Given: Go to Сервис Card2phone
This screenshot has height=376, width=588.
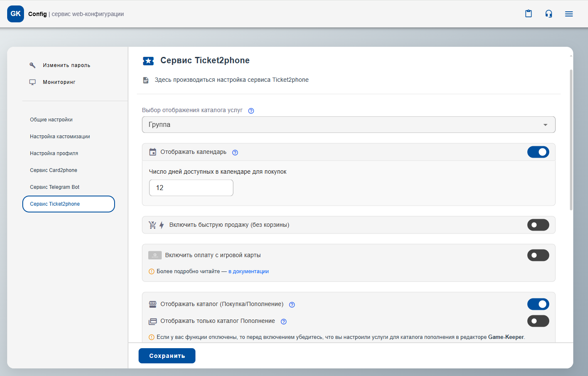Looking at the screenshot, I should (x=53, y=170).
